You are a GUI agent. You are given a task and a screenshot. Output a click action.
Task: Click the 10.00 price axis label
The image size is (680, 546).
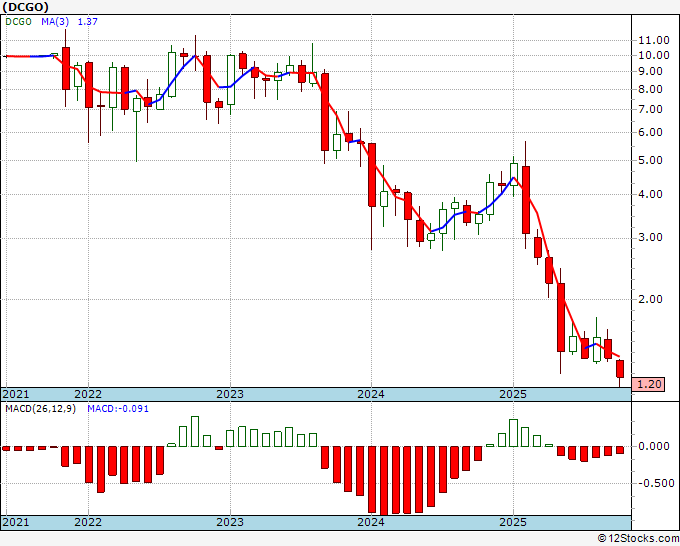point(654,56)
